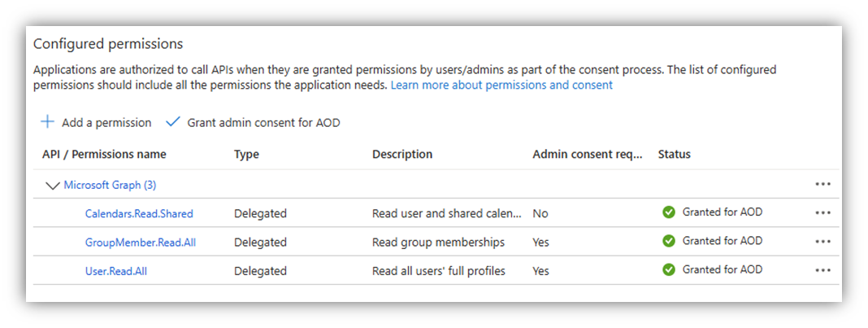The width and height of the screenshot is (868, 328).
Task: Open the ellipsis menu for GroupMember.Read.All
Action: click(822, 242)
